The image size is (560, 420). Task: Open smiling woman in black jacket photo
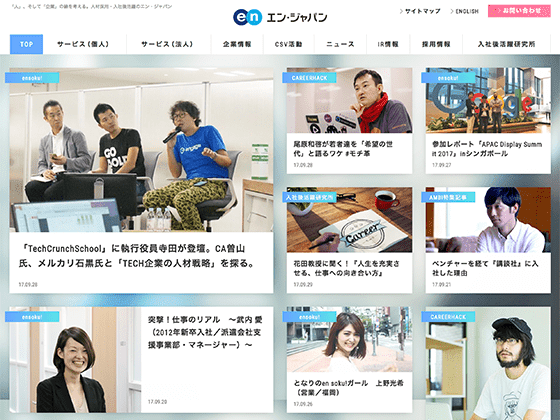pyautogui.click(x=75, y=360)
